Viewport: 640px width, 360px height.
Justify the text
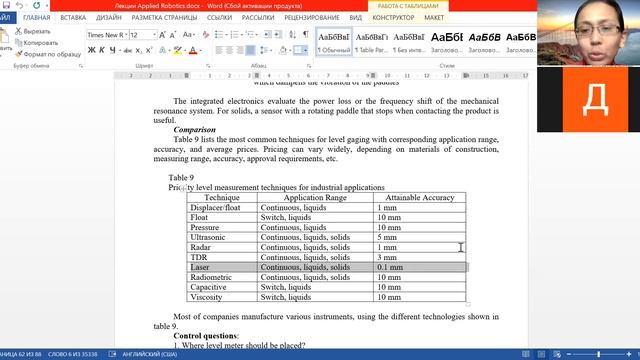pos(250,50)
